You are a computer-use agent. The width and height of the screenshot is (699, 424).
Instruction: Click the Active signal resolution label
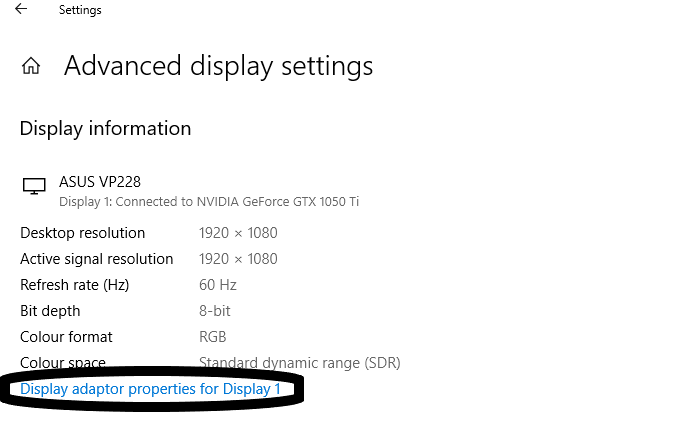pyautogui.click(x=96, y=259)
